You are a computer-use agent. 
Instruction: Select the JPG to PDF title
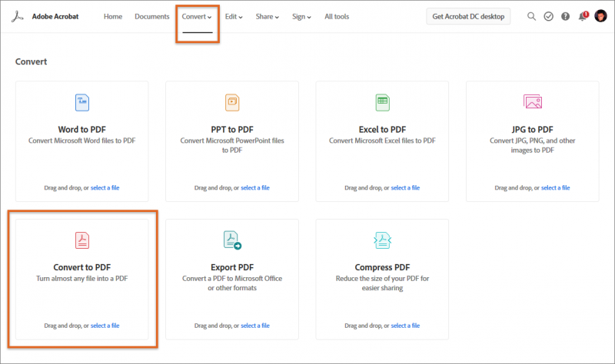tap(533, 129)
